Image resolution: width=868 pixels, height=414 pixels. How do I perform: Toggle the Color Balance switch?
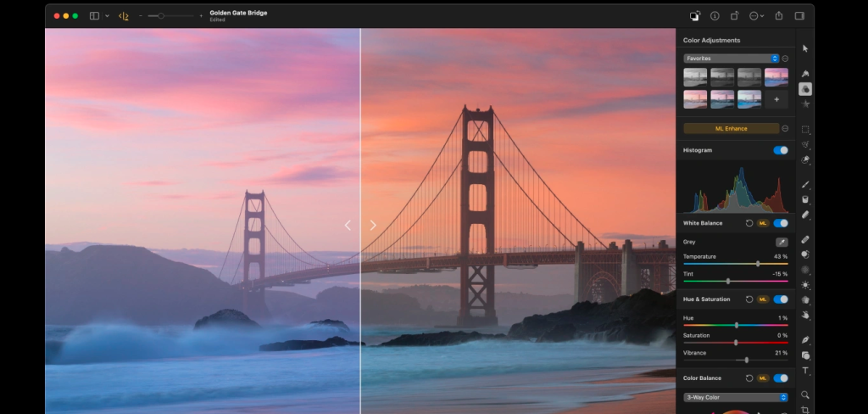tap(781, 378)
